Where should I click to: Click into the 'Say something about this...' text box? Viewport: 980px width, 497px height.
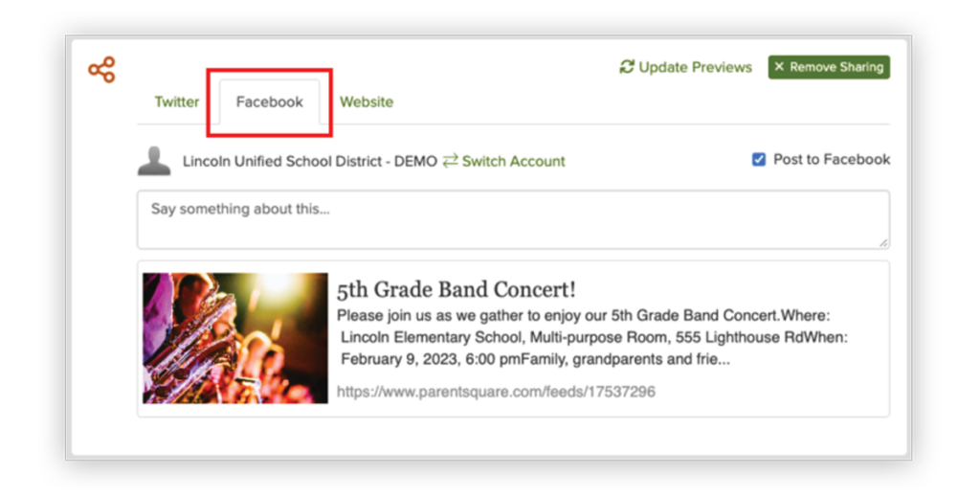(x=513, y=219)
